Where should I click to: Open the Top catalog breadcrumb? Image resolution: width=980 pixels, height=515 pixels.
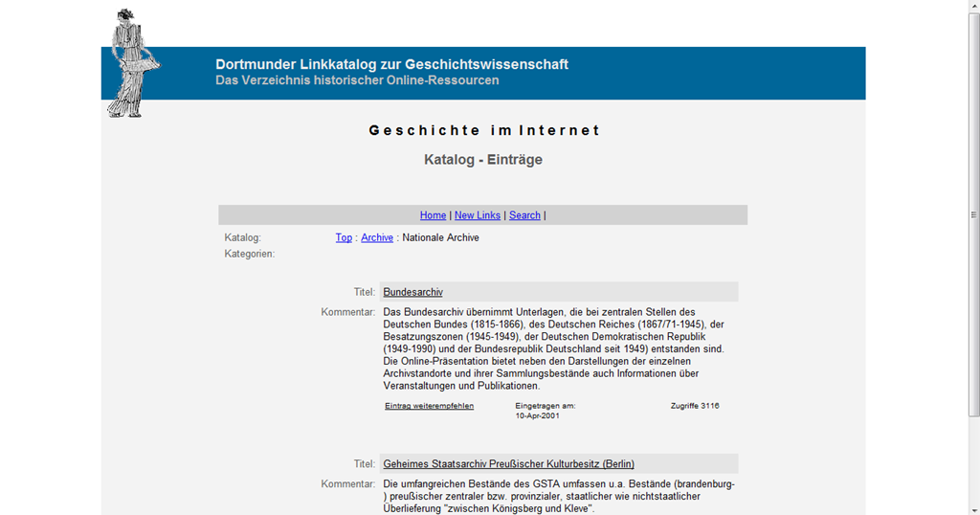tap(344, 237)
